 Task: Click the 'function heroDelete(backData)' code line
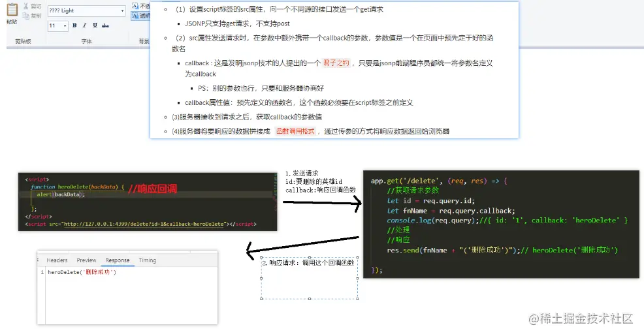tap(77, 187)
